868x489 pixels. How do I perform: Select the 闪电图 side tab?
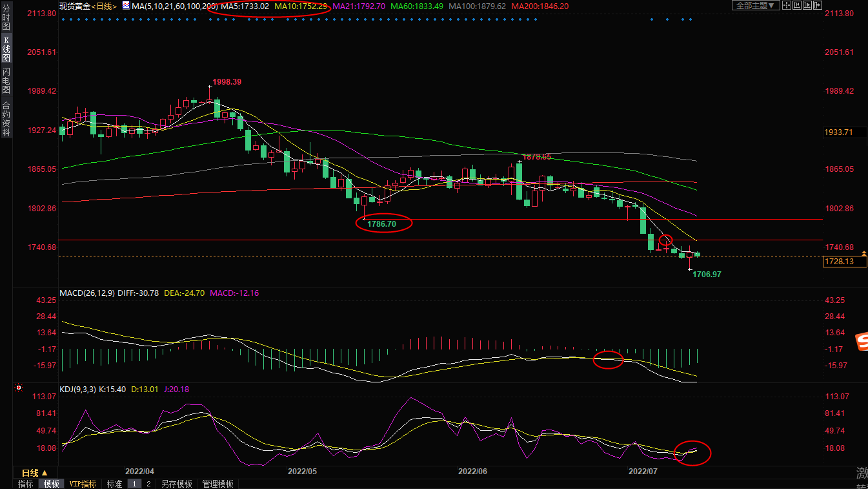coord(6,81)
